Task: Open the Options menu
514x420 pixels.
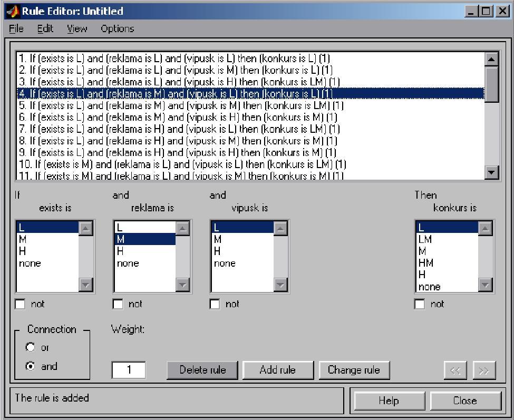Action: [118, 28]
